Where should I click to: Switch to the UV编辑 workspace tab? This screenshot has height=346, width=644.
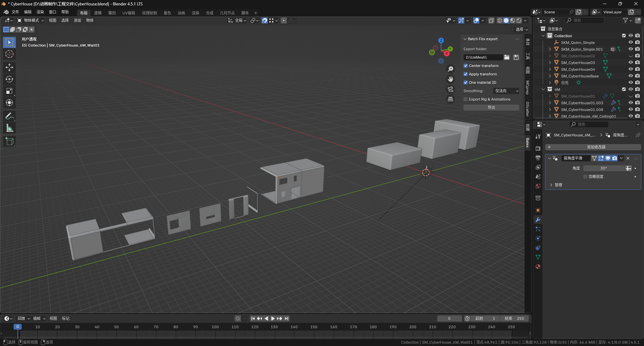pos(128,13)
